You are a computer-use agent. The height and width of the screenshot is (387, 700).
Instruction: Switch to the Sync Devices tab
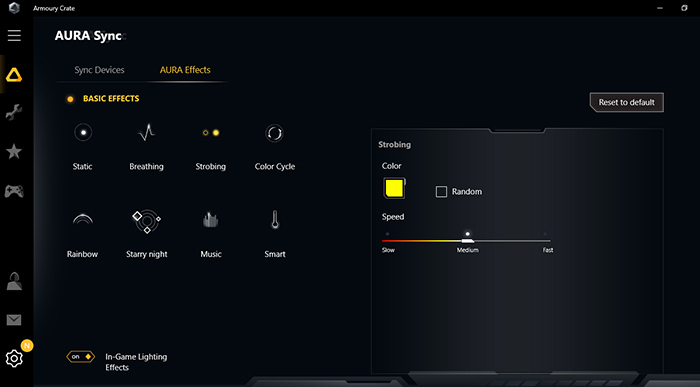pyautogui.click(x=99, y=70)
